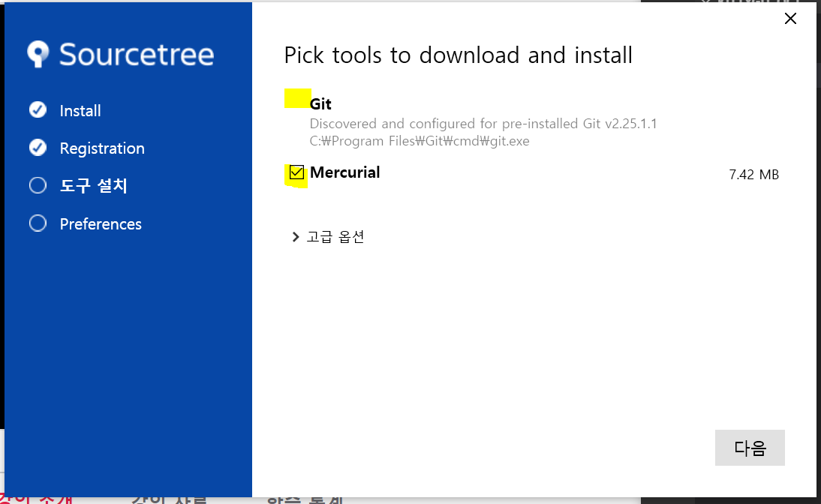This screenshot has width=821, height=504.
Task: Select the Registration step label
Action: click(x=102, y=148)
